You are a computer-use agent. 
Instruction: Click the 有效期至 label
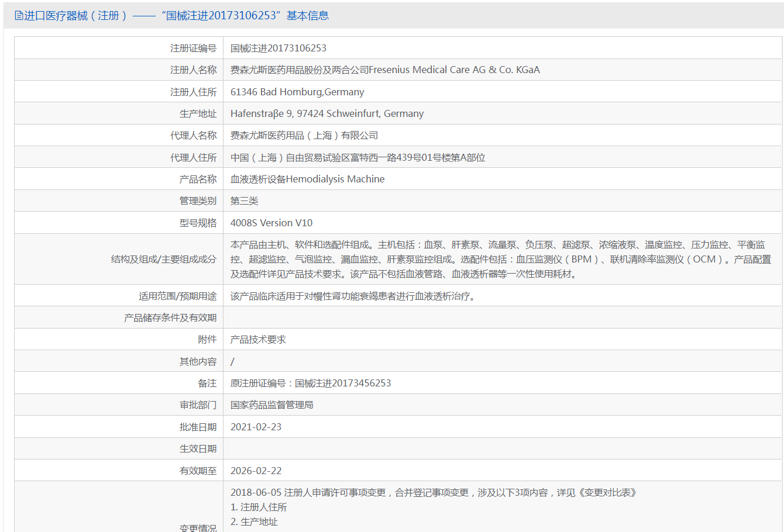pyautogui.click(x=198, y=471)
